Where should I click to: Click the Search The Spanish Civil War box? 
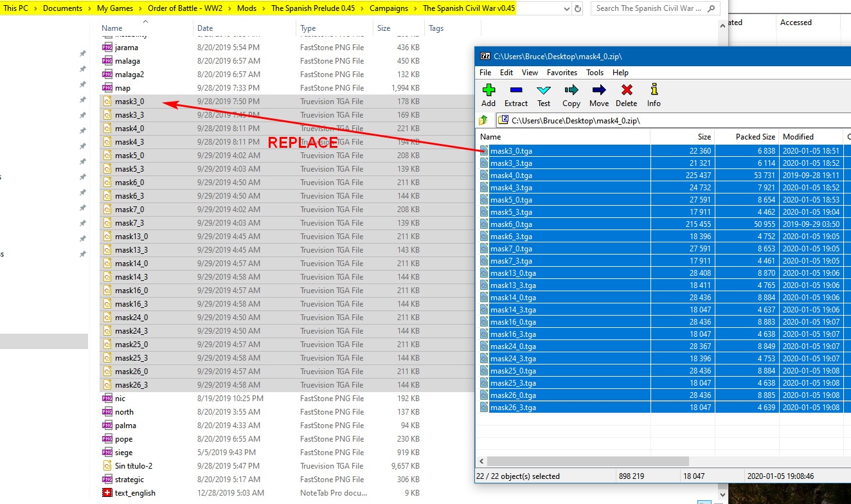point(649,9)
